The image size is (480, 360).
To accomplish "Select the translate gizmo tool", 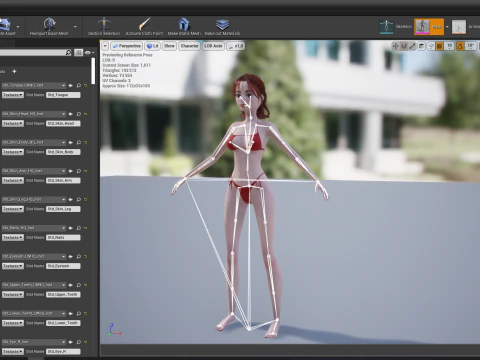I will click(395, 46).
